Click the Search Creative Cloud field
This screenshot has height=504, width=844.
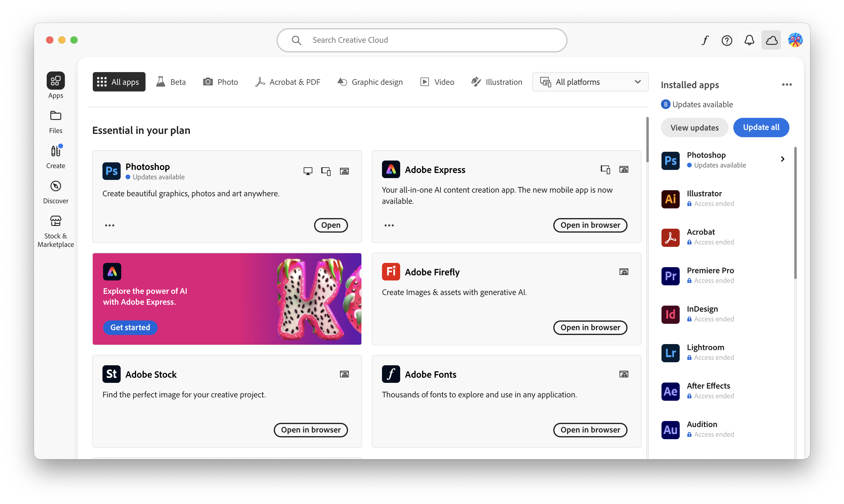pyautogui.click(x=422, y=40)
